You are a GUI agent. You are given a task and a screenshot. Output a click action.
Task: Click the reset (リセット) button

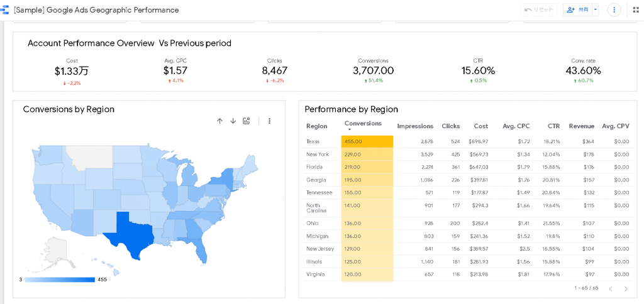point(538,10)
